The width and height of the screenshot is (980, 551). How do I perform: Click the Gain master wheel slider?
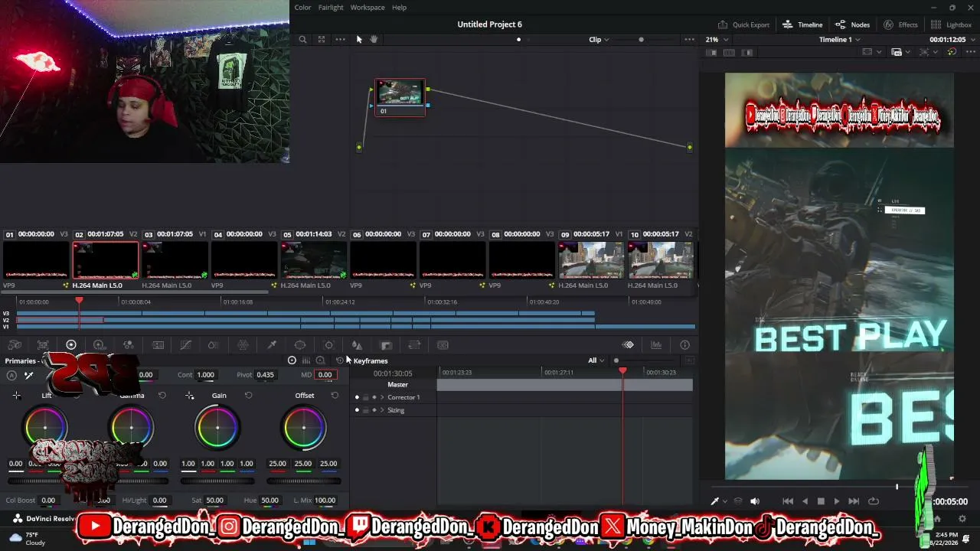218,481
